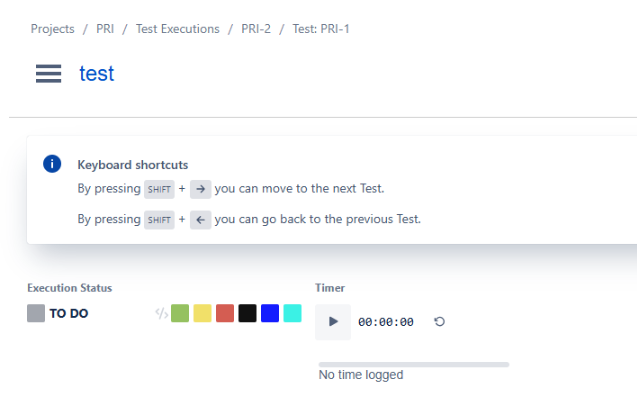Click the timer progress bar
This screenshot has width=637, height=408.
click(413, 364)
